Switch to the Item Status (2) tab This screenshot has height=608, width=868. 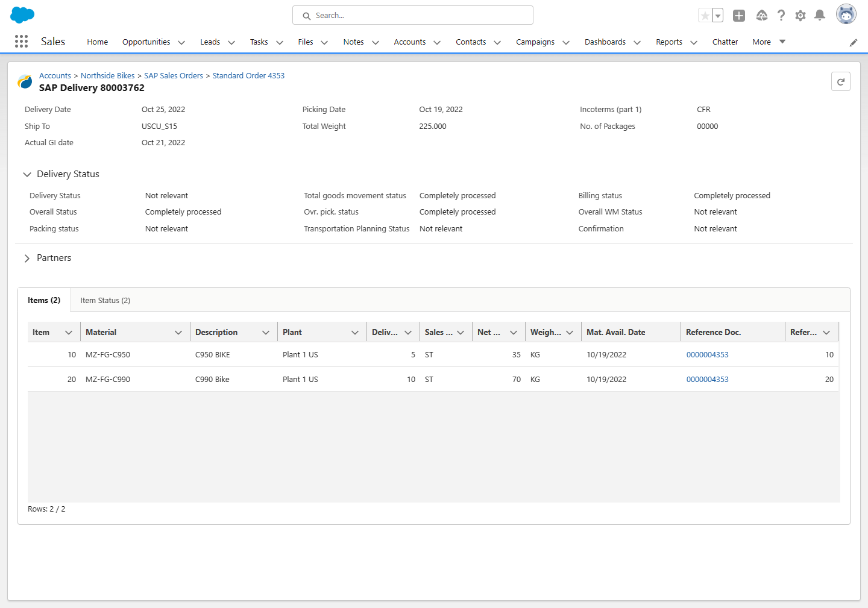pos(105,300)
